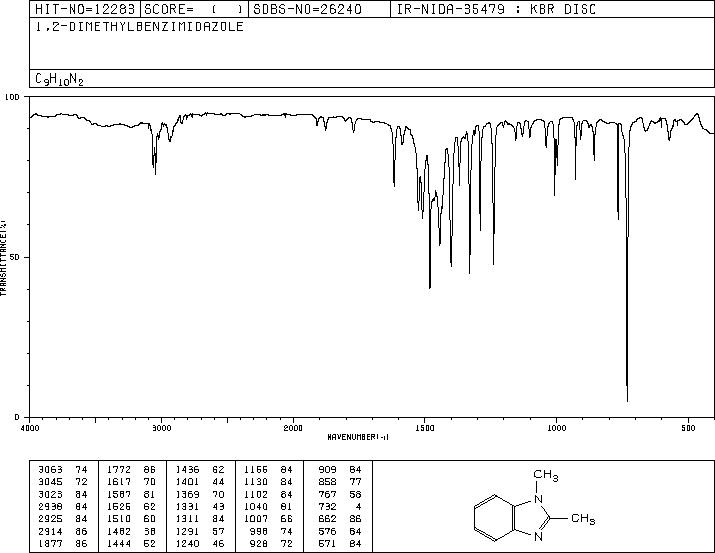
Task: Click the 500 wavenumber axis label
Action: (688, 428)
